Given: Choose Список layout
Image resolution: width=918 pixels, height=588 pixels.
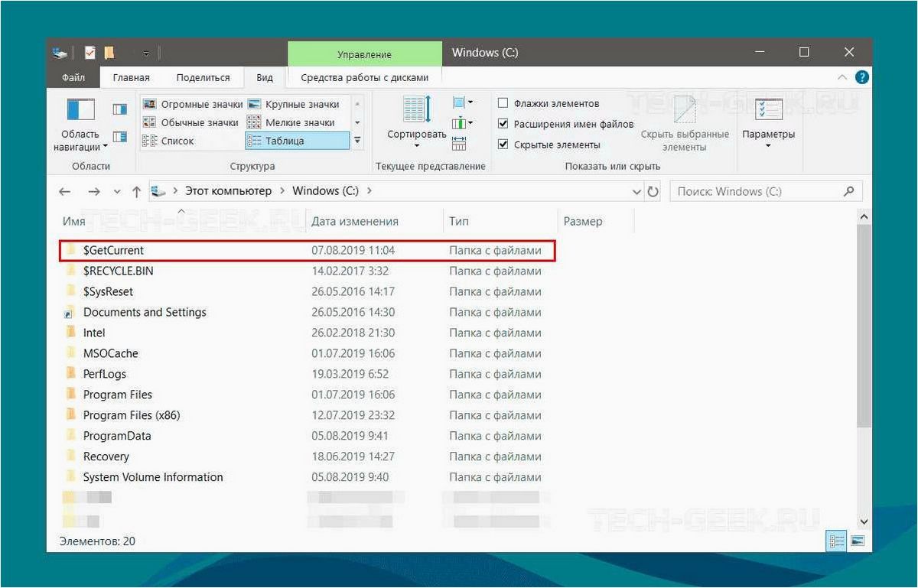Looking at the screenshot, I should [169, 141].
